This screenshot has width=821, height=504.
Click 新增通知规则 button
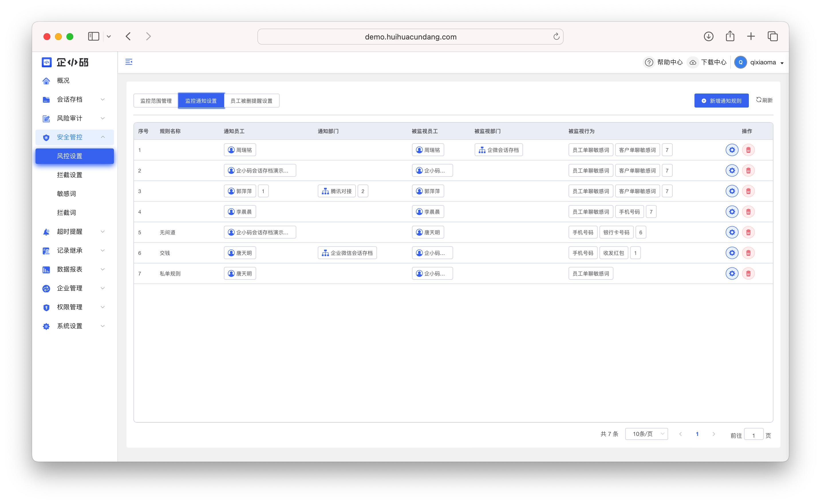click(x=721, y=101)
